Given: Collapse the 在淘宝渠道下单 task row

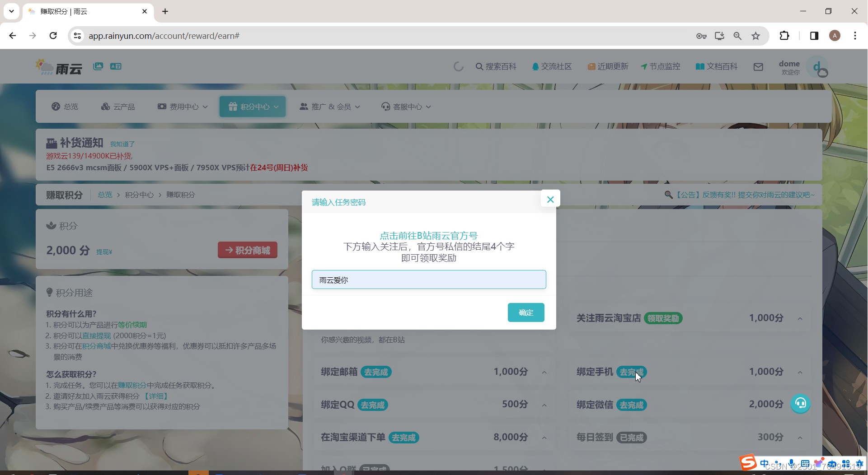Looking at the screenshot, I should coord(544,438).
